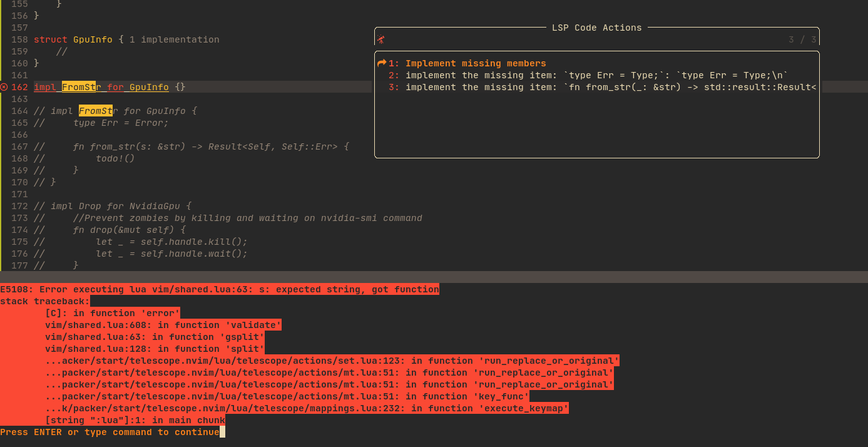Click the vim/shared.lua:608 traceback line
Image resolution: width=868 pixels, height=447 pixels.
coord(161,324)
